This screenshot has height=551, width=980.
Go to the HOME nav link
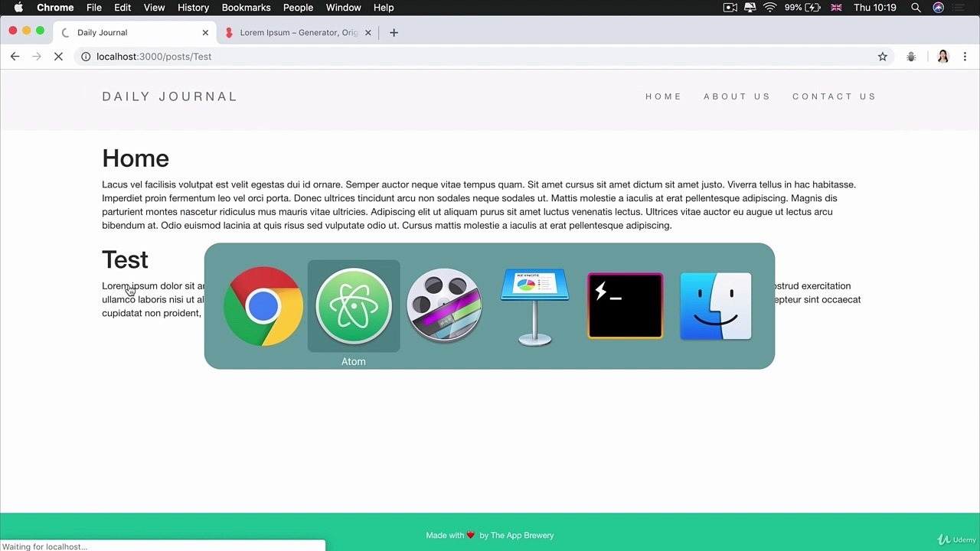pos(663,96)
